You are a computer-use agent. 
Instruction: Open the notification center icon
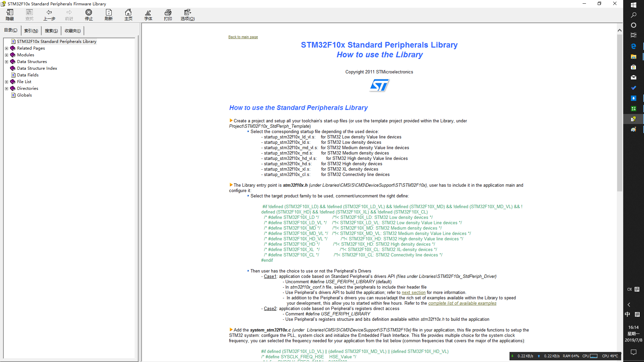634,352
